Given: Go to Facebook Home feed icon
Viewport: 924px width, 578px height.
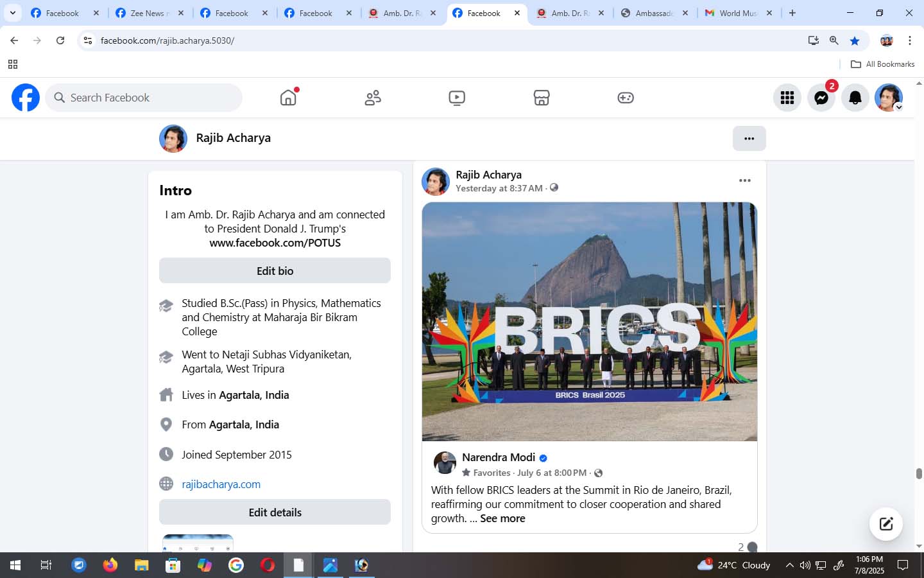Looking at the screenshot, I should [x=288, y=98].
